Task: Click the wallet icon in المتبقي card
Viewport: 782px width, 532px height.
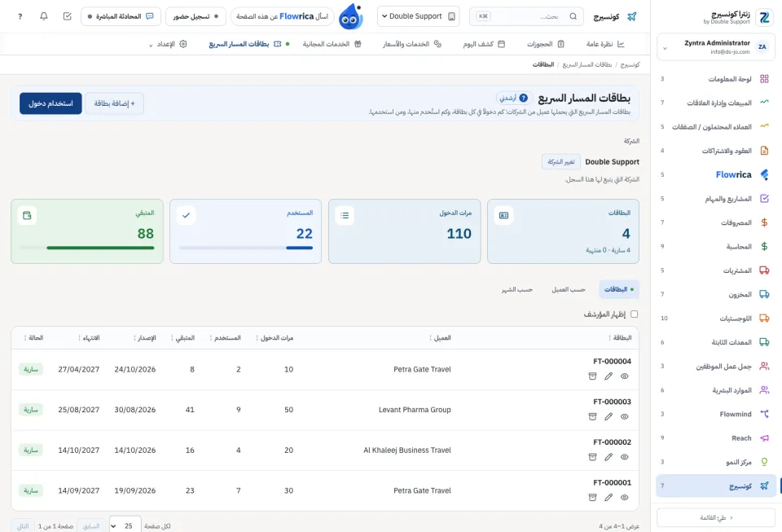Action: coord(27,215)
